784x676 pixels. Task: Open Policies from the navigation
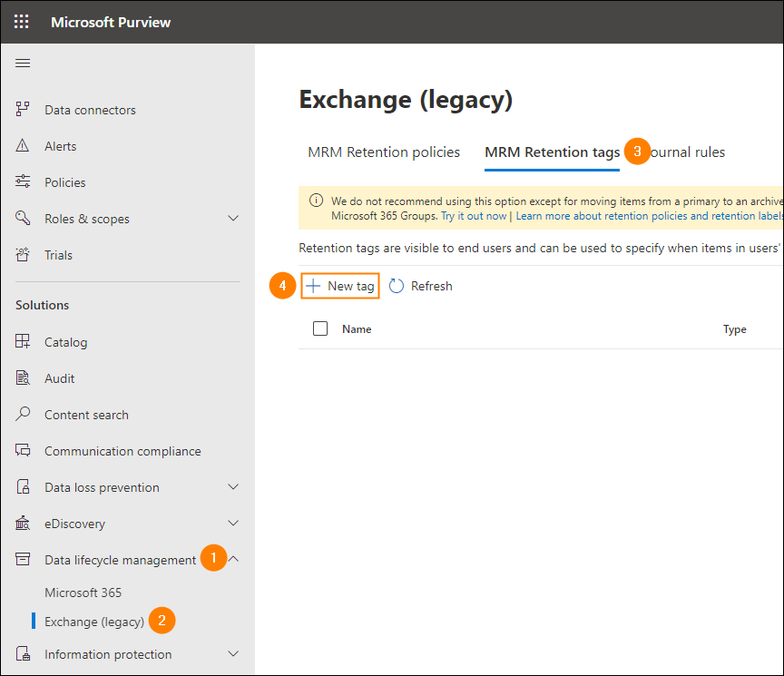pyautogui.click(x=65, y=182)
